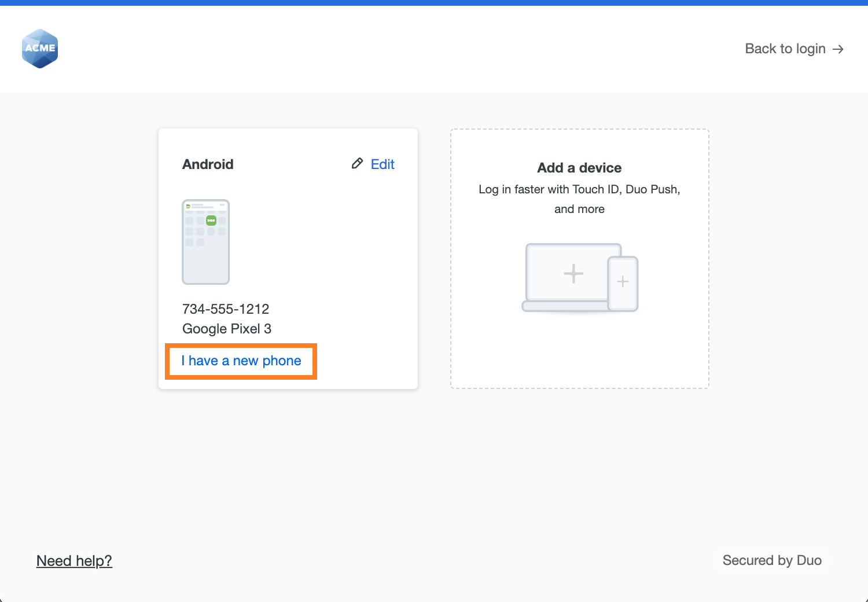868x602 pixels.
Task: Click the pencil icon next to Edit
Action: point(358,163)
